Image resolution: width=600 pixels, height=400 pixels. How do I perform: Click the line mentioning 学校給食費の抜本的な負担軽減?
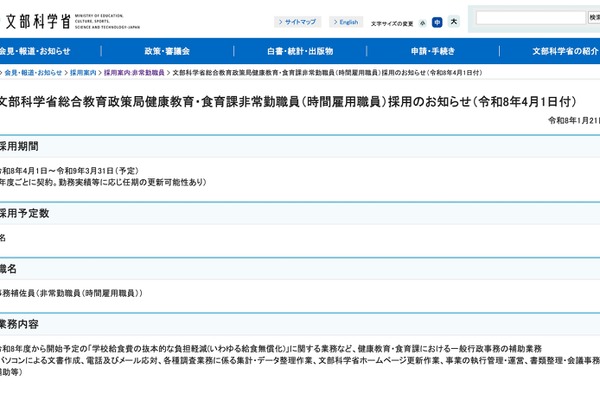[x=271, y=349]
